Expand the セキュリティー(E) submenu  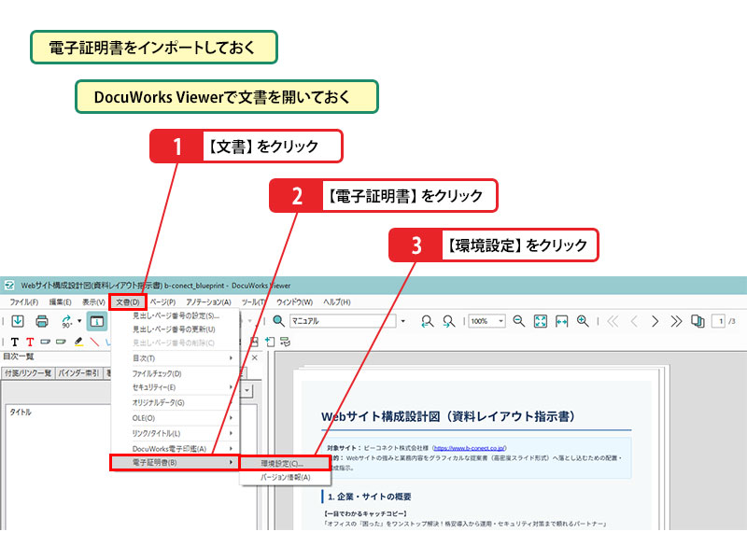click(176, 387)
